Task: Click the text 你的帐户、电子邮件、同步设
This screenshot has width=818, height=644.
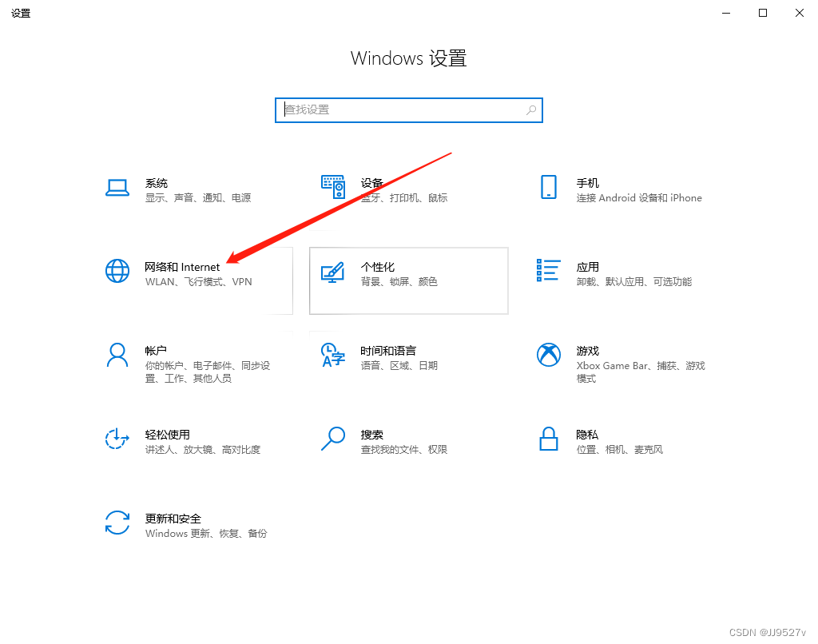Action: click(x=208, y=366)
